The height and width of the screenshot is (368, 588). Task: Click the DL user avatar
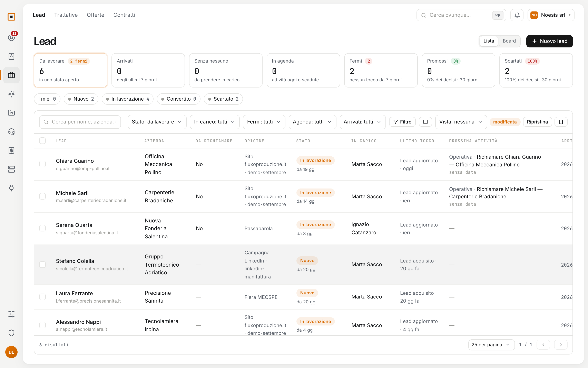(x=11, y=352)
